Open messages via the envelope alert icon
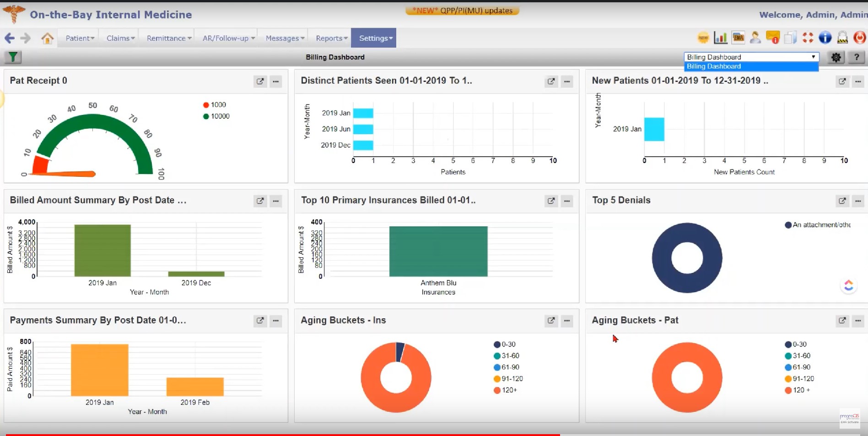The width and height of the screenshot is (868, 436). click(773, 38)
